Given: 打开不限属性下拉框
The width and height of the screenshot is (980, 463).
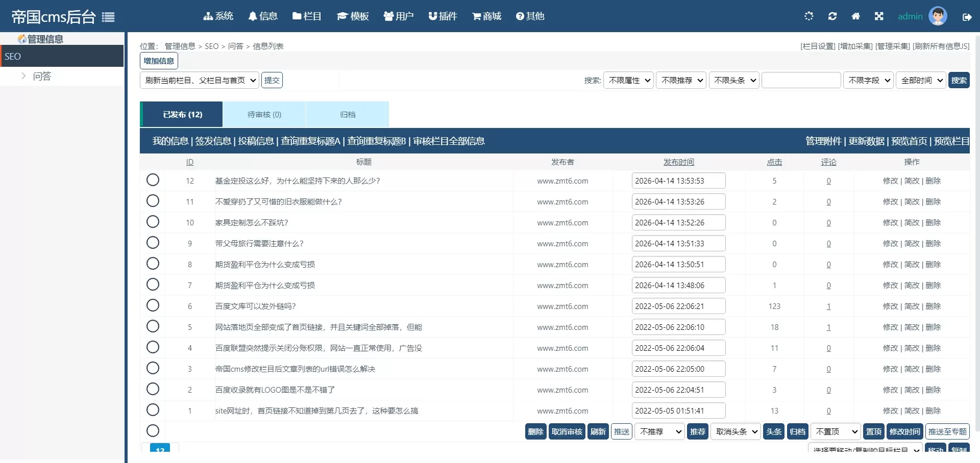Looking at the screenshot, I should 628,80.
